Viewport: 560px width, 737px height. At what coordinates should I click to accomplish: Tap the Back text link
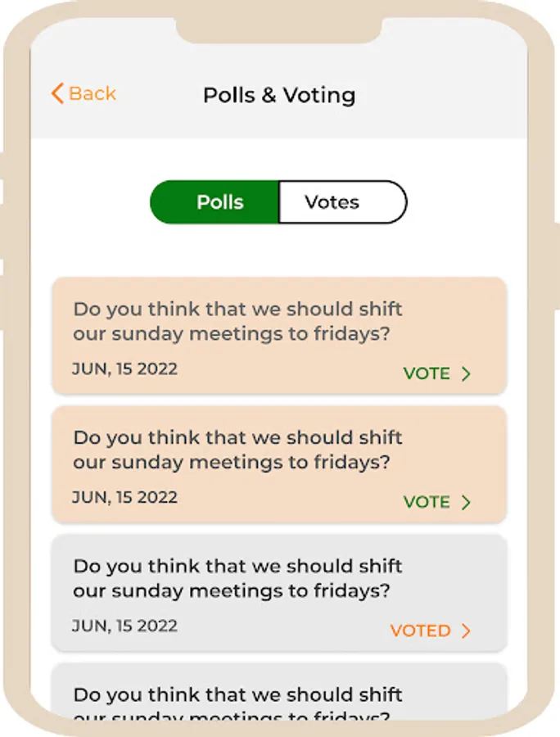(x=93, y=93)
